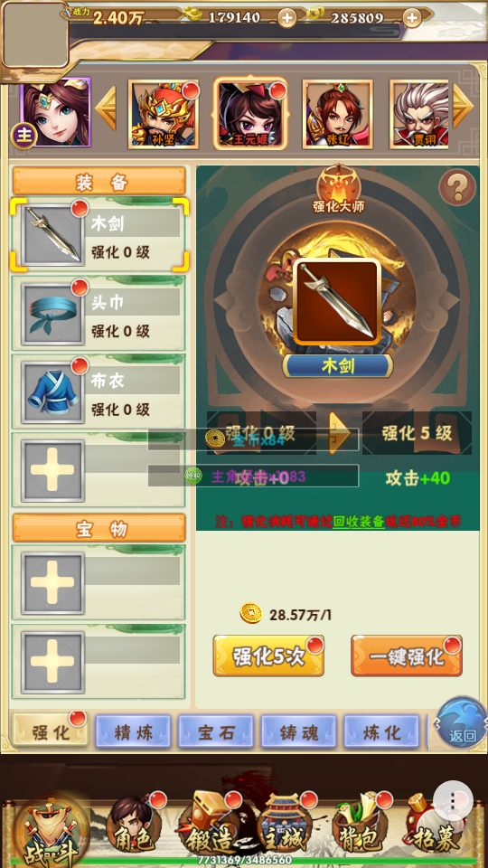This screenshot has height=868, width=488.
Task: Click the 返回 return orb button
Action: 462,722
